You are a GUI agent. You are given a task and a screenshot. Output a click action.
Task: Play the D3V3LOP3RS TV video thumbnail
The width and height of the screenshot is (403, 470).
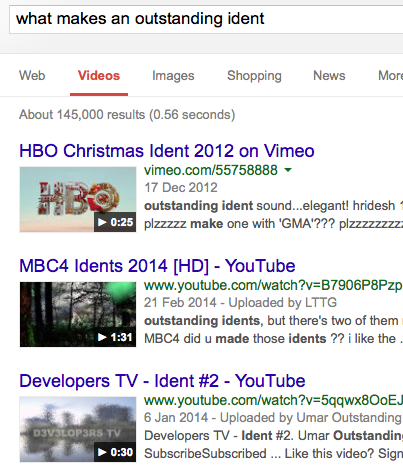(x=78, y=429)
